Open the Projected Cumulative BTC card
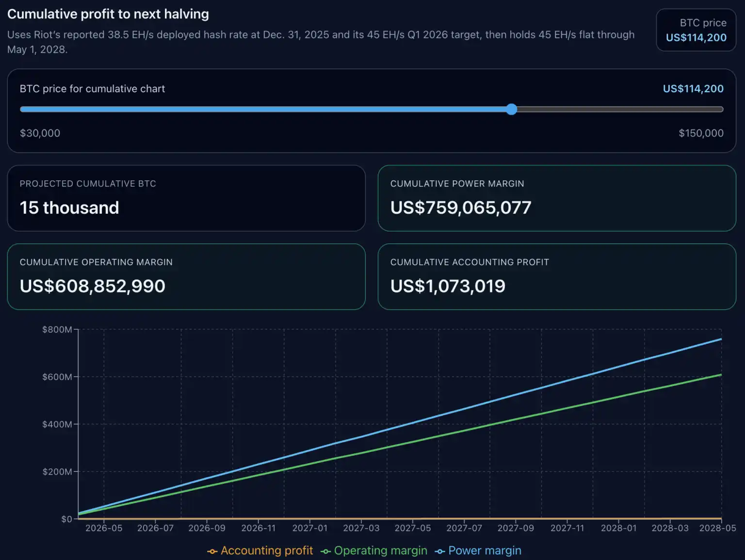 [186, 198]
